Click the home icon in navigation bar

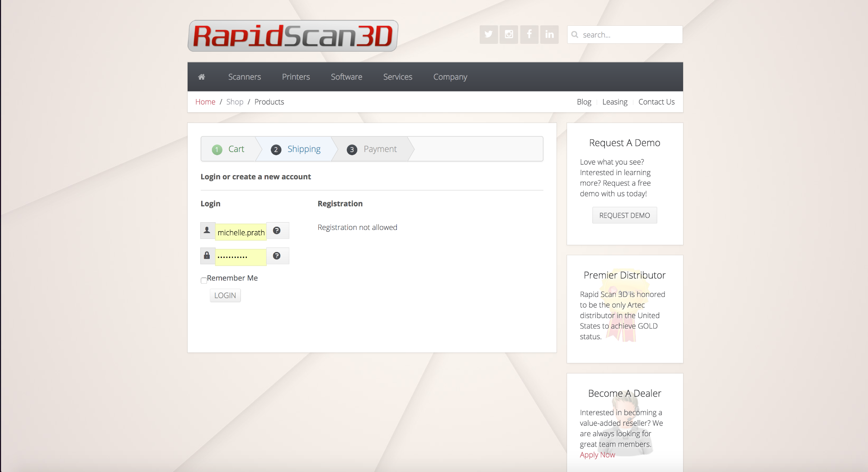pos(202,77)
